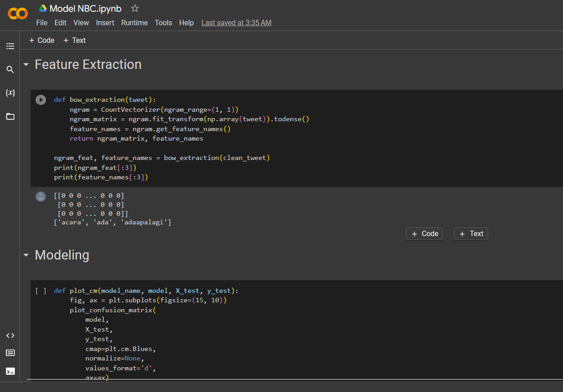
Task: Click the line with ngram.fit_transform
Action: point(189,119)
